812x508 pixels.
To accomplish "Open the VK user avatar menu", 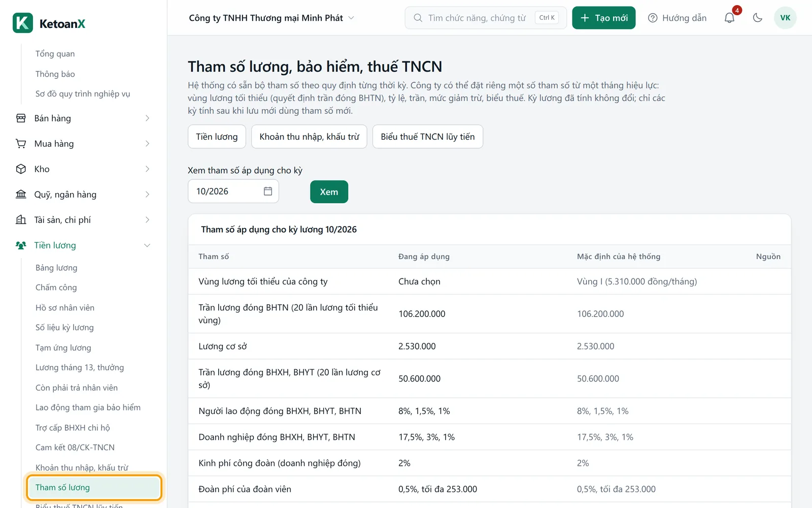I will tap(785, 18).
